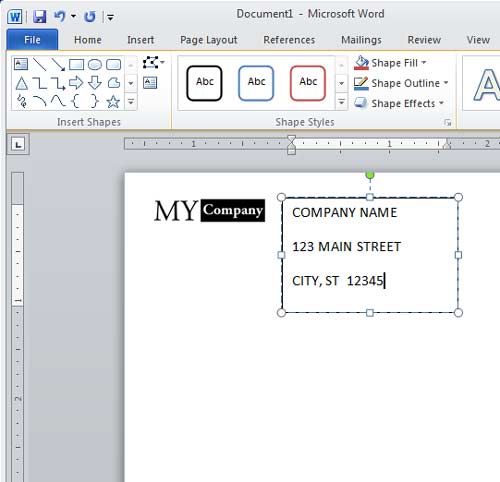The width and height of the screenshot is (500, 482).
Task: Select the Right Arrow shape
Action: tap(76, 83)
